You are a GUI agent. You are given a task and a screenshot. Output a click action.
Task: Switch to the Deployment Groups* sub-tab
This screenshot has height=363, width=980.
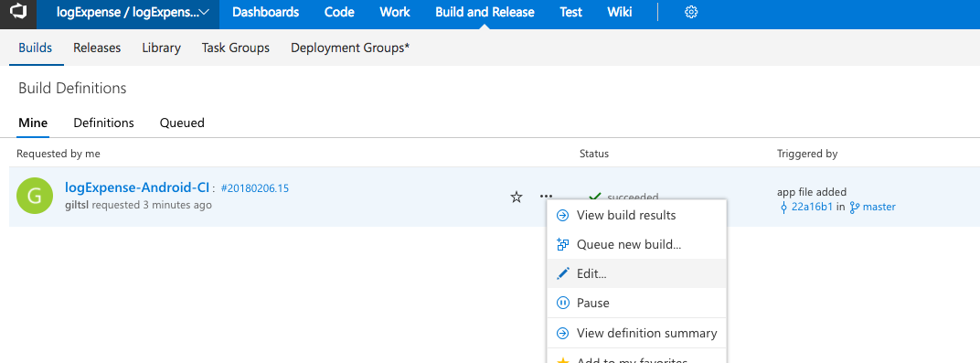point(350,48)
